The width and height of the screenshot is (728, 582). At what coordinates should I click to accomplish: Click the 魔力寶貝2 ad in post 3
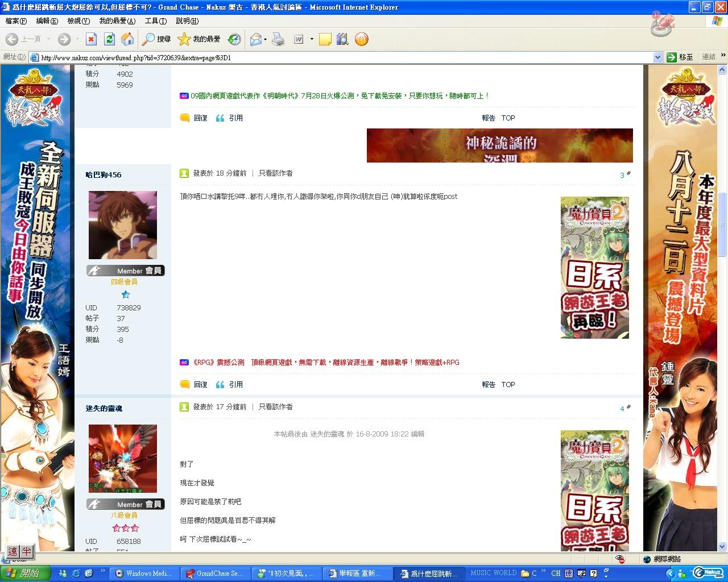[595, 268]
